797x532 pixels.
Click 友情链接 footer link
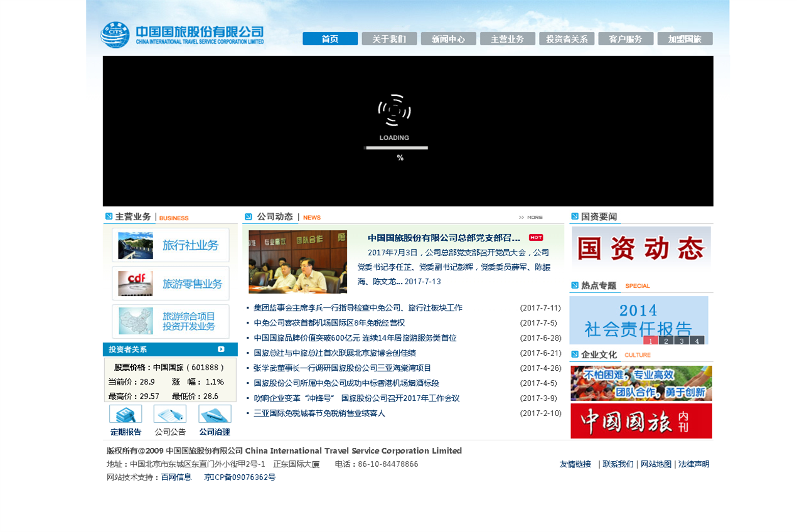(x=575, y=464)
